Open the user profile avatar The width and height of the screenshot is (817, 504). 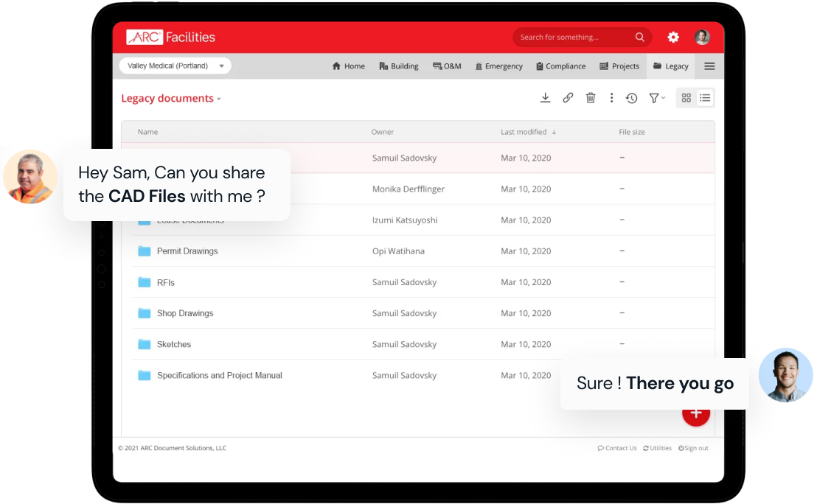(702, 37)
